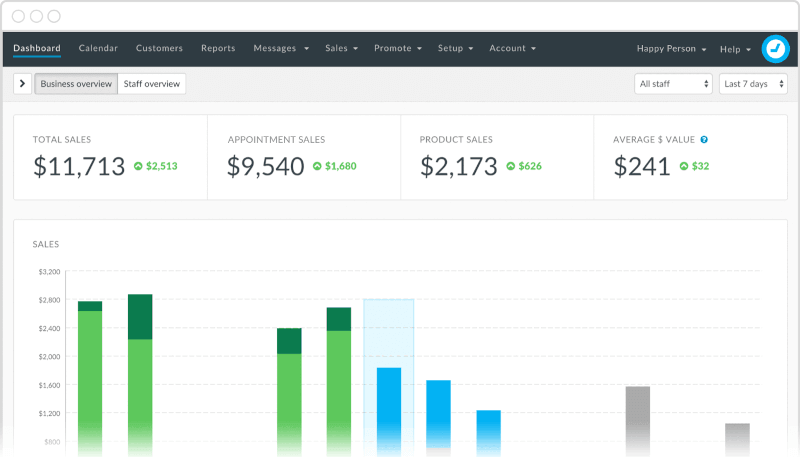Expand the sidebar with the arrow button
The image size is (800, 457).
(22, 84)
